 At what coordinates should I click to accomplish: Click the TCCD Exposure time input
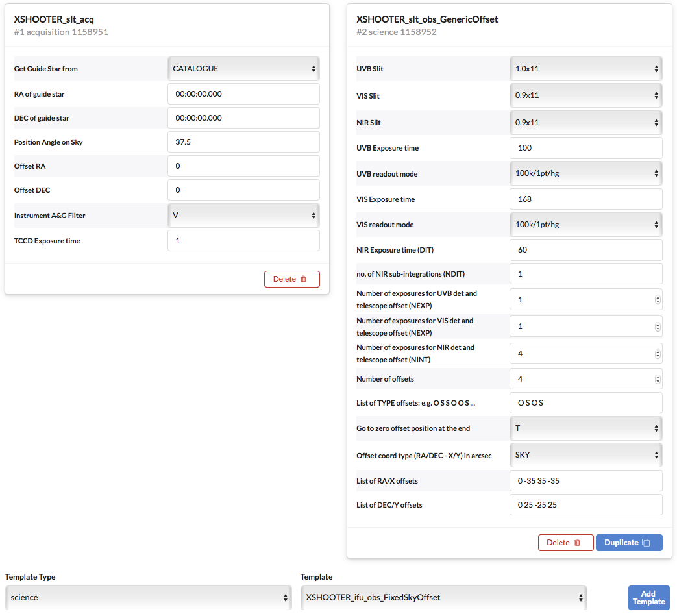tap(243, 241)
